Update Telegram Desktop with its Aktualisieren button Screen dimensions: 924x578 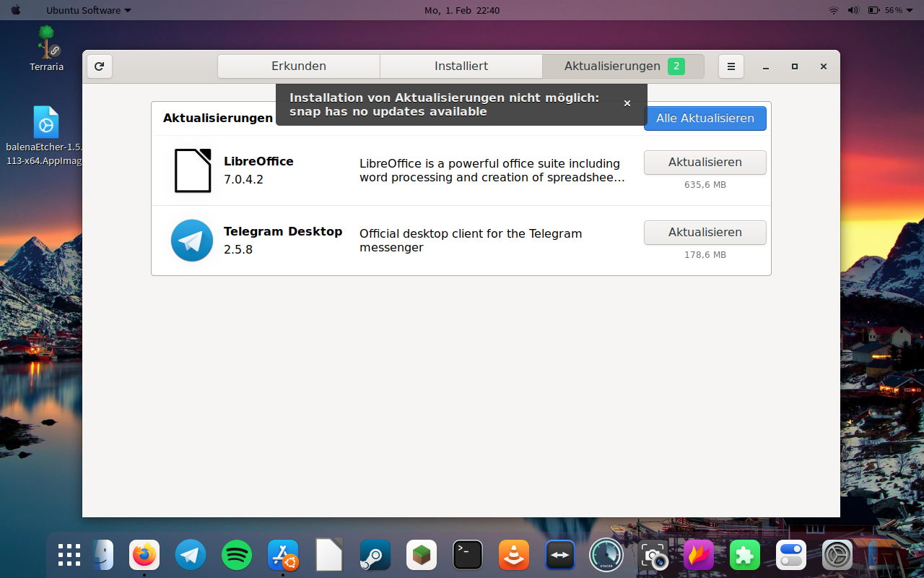[705, 233]
